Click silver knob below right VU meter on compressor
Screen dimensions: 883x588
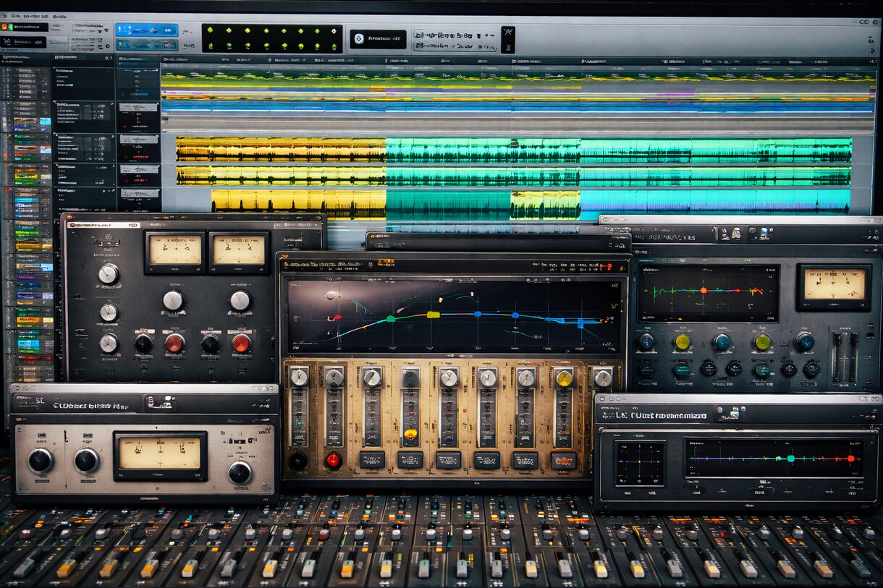pyautogui.click(x=240, y=300)
